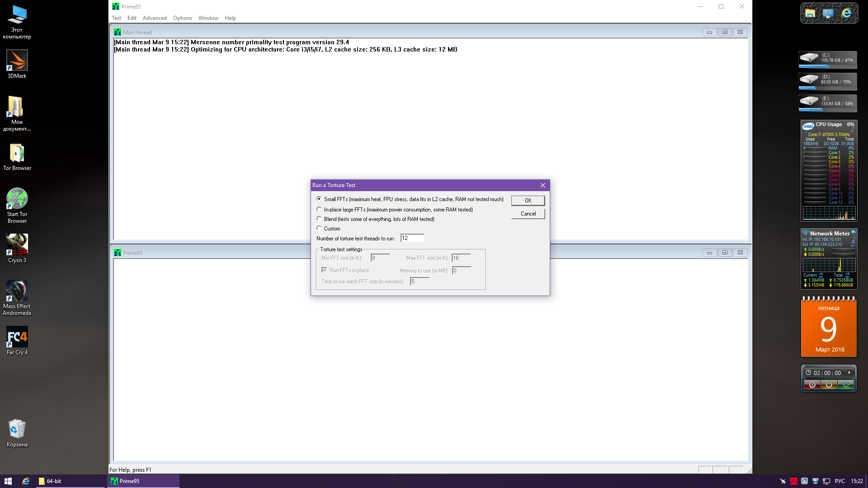Launch Far Cry 4 desktop shortcut
Viewport: 868px width, 488px height.
(x=17, y=337)
